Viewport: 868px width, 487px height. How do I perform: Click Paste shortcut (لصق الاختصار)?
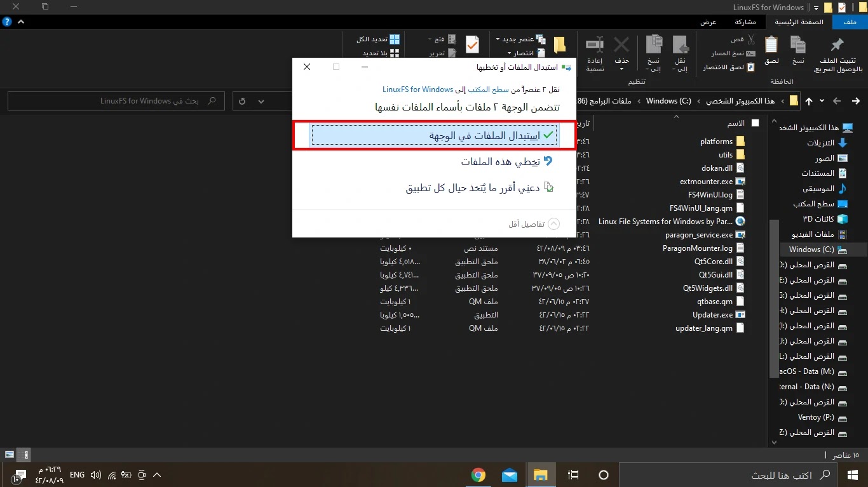[729, 67]
